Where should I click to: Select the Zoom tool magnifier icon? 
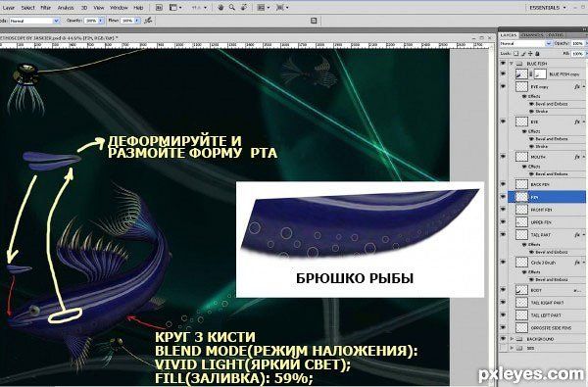click(x=232, y=7)
